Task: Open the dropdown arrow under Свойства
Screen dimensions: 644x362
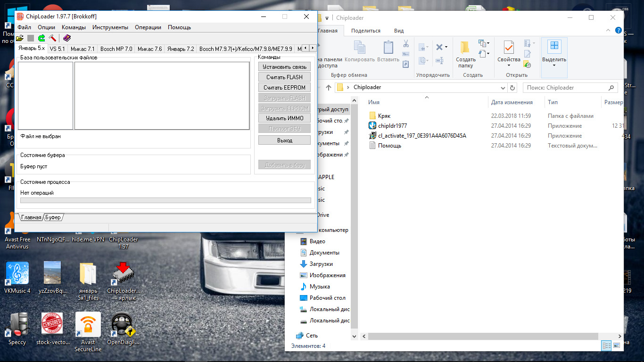Action: pos(509,66)
